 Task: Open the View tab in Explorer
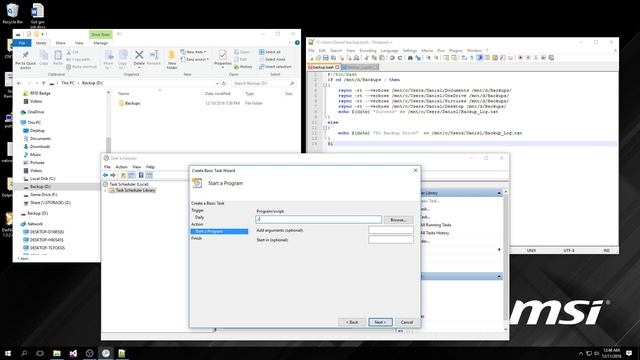(x=79, y=43)
